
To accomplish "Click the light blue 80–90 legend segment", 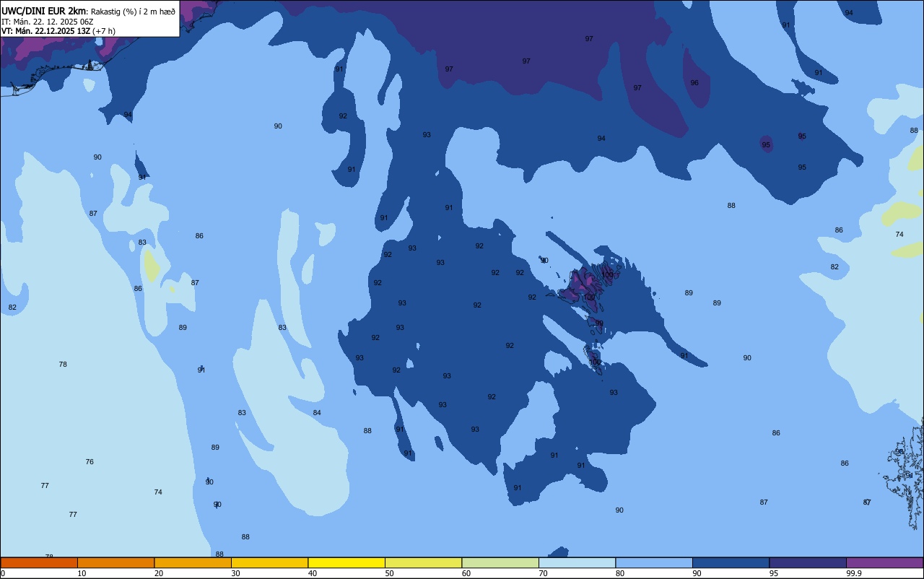I will 654,562.
